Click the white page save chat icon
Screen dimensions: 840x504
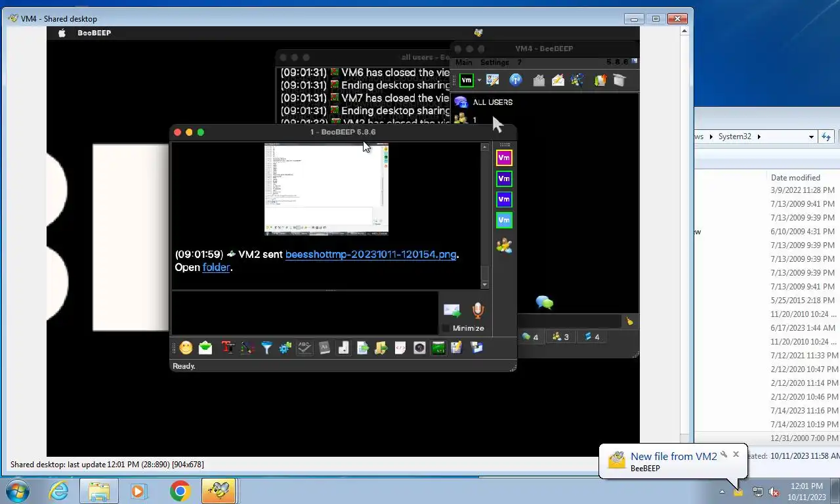click(343, 348)
